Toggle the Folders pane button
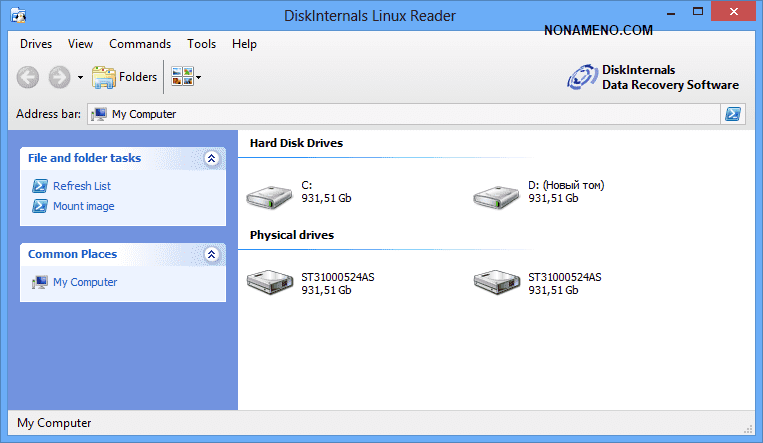763x443 pixels. 124,76
